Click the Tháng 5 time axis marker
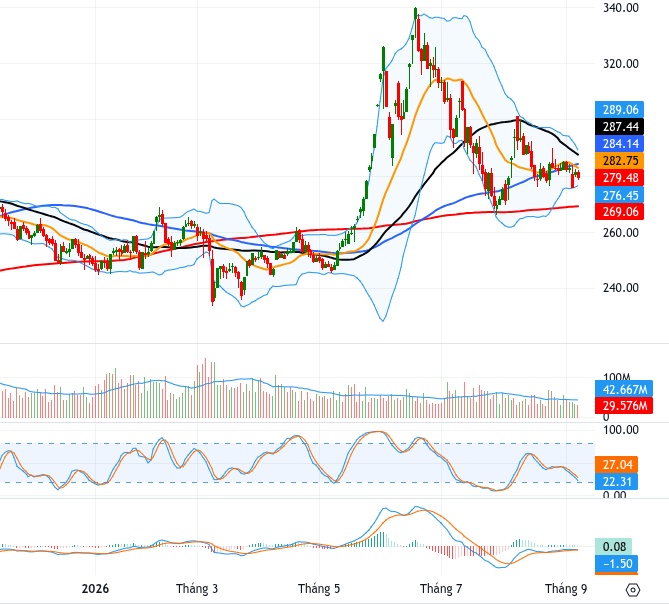Viewport: 669px width, 604px height. [319, 589]
